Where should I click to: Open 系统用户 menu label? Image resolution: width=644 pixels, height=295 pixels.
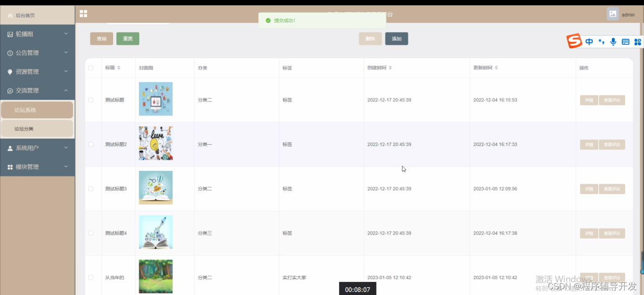click(27, 148)
